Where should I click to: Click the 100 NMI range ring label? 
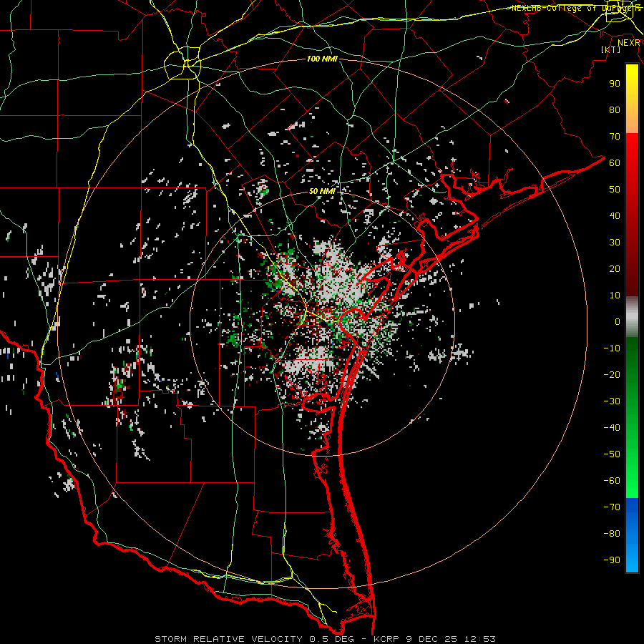[322, 59]
